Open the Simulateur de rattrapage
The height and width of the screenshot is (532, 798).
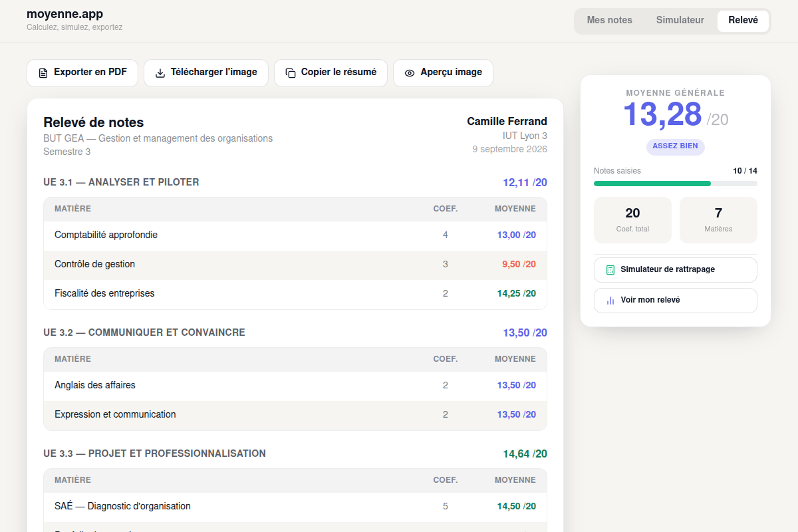pos(676,270)
